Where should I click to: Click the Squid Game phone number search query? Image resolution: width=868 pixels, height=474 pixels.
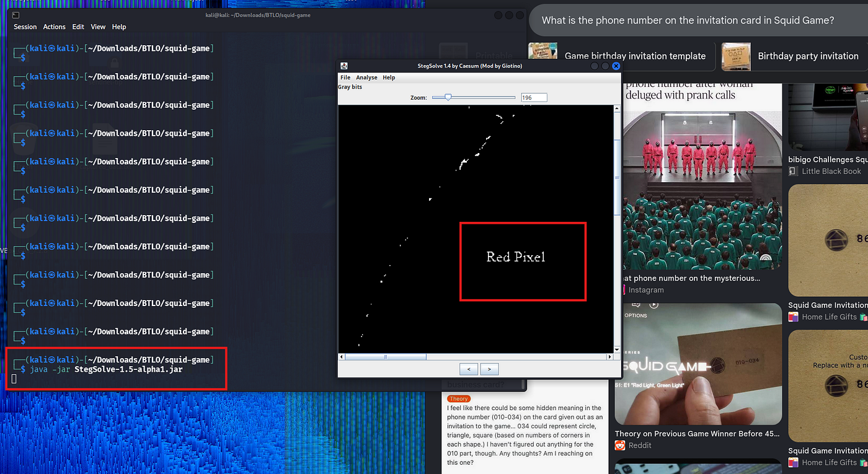click(688, 20)
